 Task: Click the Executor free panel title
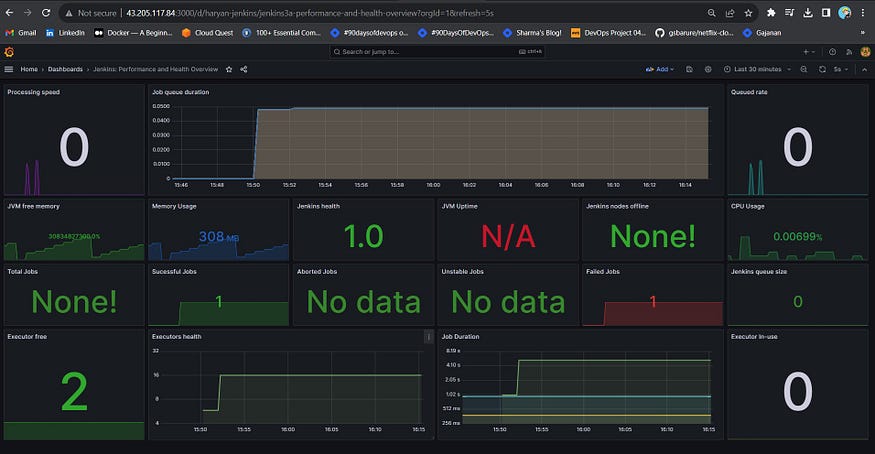(27, 337)
